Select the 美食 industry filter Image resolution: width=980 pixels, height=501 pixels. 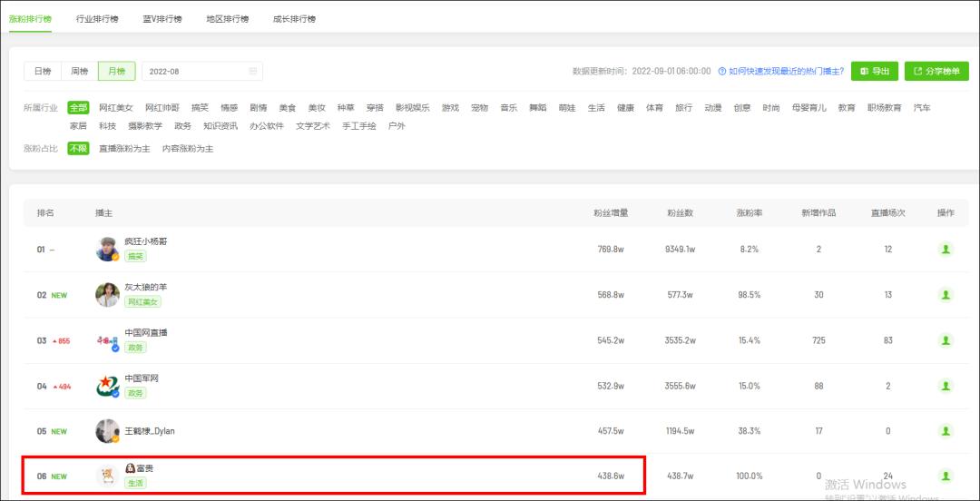click(x=288, y=108)
